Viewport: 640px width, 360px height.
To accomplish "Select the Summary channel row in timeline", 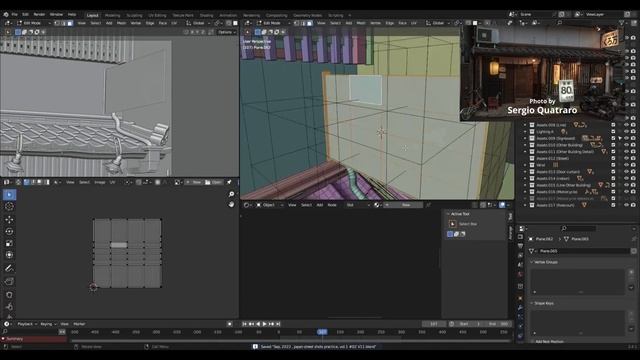I will (x=33, y=339).
